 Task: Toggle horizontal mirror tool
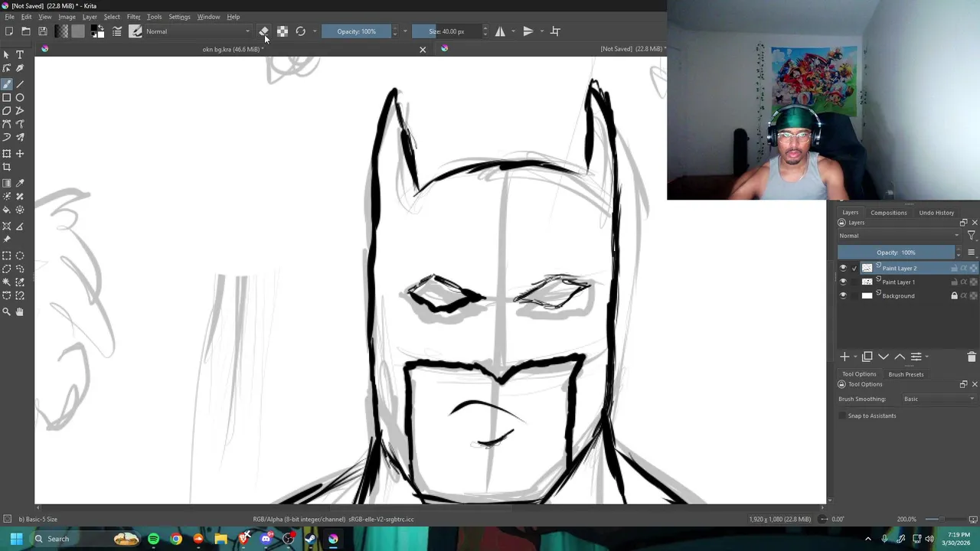tap(500, 31)
